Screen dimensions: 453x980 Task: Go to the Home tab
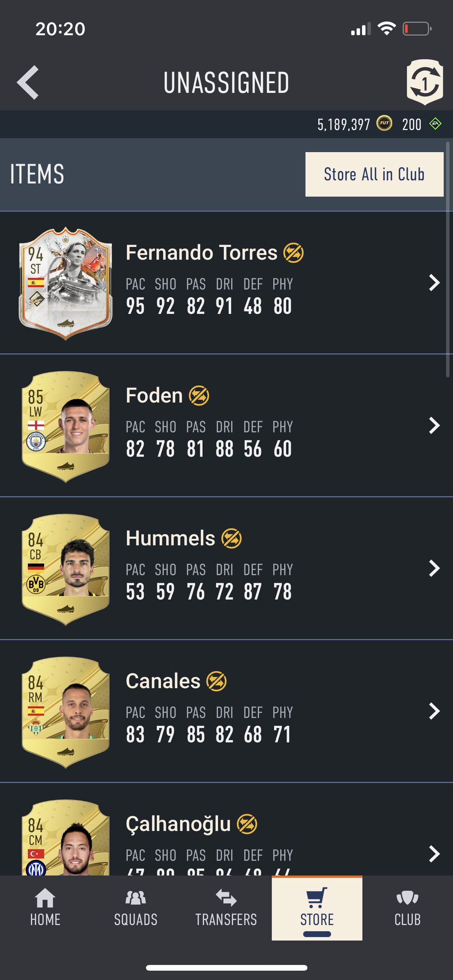45,908
